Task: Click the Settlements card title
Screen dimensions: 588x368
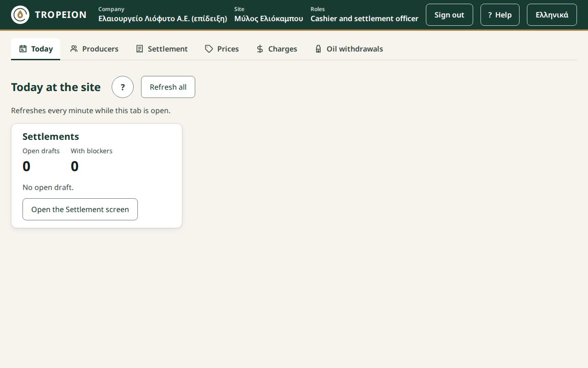Action: (51, 137)
